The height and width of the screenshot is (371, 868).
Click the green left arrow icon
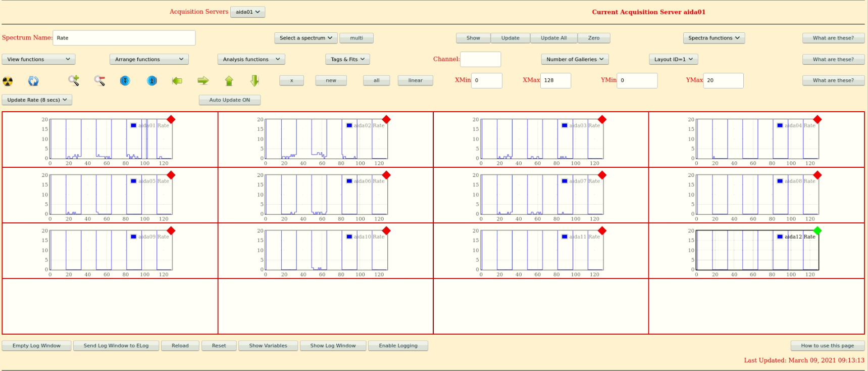point(177,81)
